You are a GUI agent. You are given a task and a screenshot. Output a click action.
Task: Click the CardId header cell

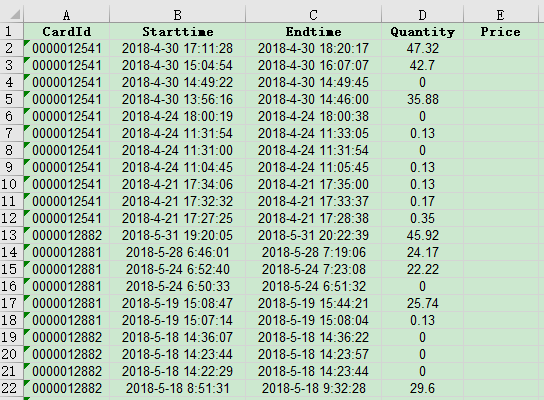pos(67,32)
